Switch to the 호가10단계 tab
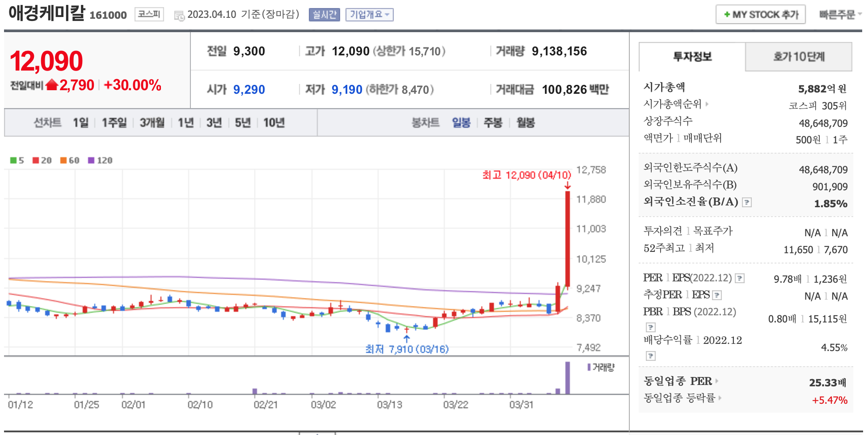This screenshot has height=435, width=868. [x=798, y=57]
